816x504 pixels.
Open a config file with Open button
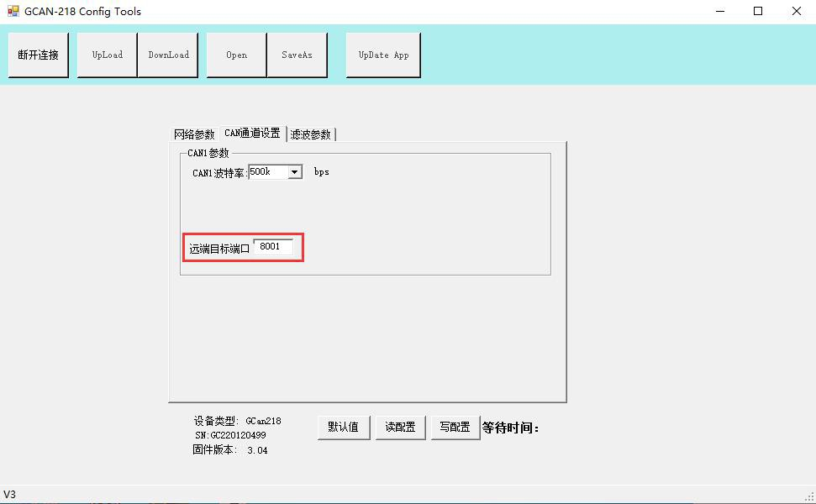pyautogui.click(x=236, y=55)
